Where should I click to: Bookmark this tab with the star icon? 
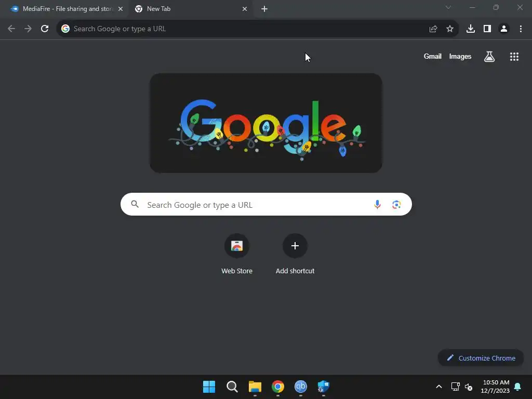pyautogui.click(x=449, y=29)
